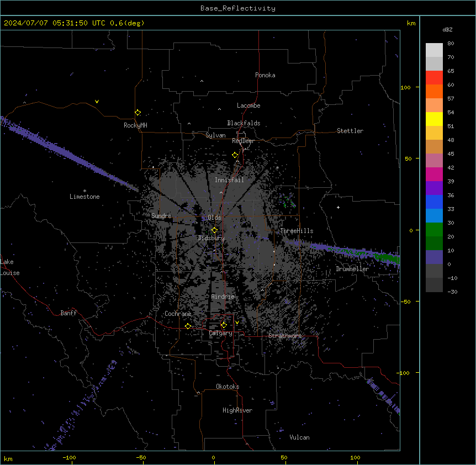Select the Didsbury label
The height and width of the screenshot is (465, 476).
click(x=211, y=238)
